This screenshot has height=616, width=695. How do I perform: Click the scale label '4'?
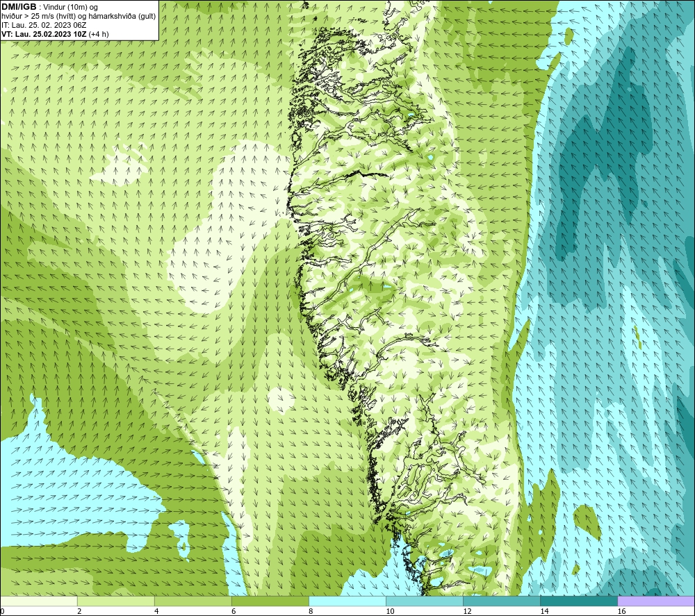156,612
